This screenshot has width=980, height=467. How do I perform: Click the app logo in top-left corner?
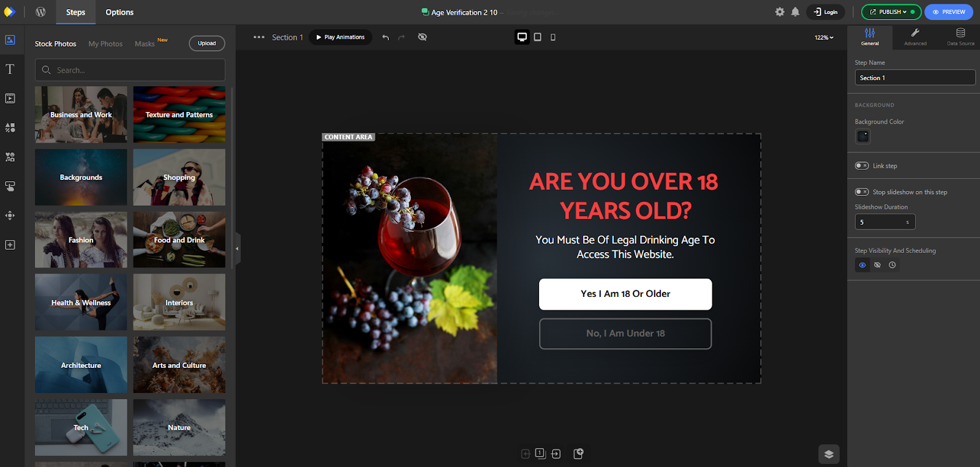(9, 12)
